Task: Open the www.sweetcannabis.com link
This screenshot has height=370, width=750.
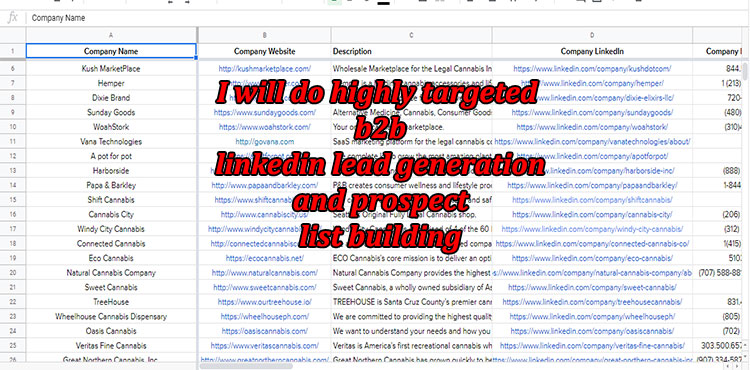Action: click(265, 287)
